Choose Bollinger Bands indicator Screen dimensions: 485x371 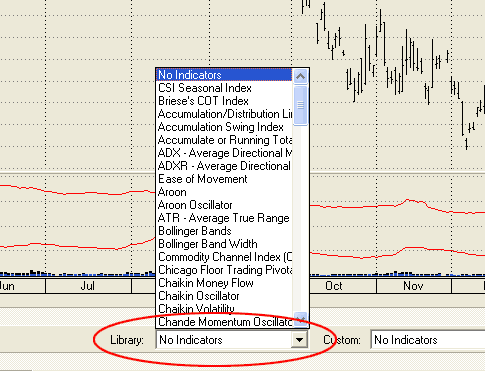224,231
